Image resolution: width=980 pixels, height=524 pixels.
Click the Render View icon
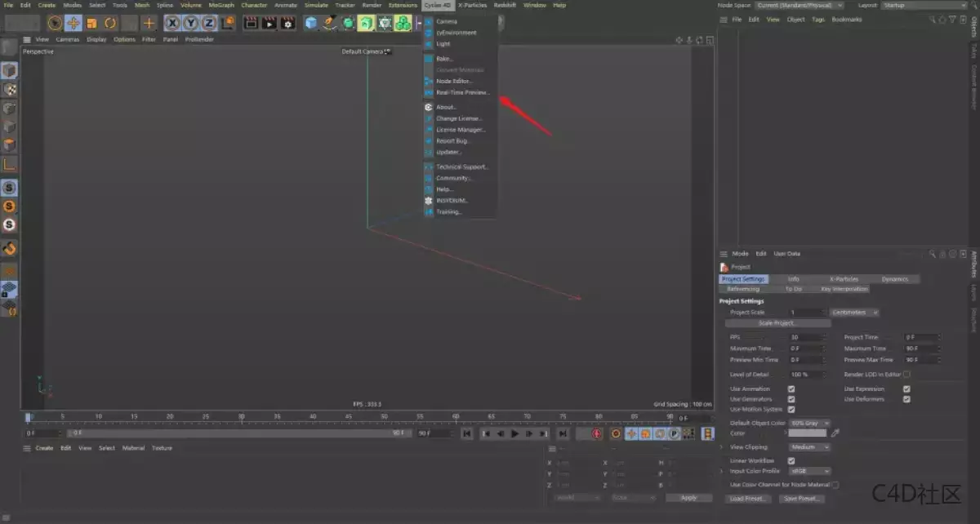tap(250, 22)
